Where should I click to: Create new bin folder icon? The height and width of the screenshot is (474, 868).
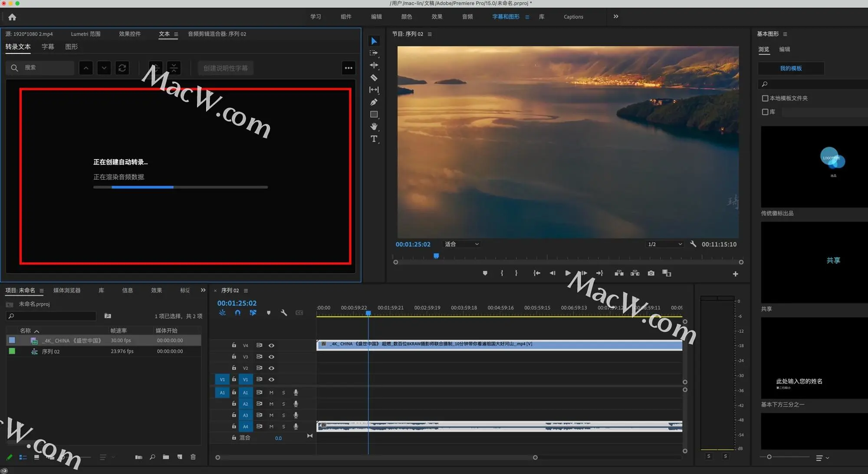tap(166, 457)
